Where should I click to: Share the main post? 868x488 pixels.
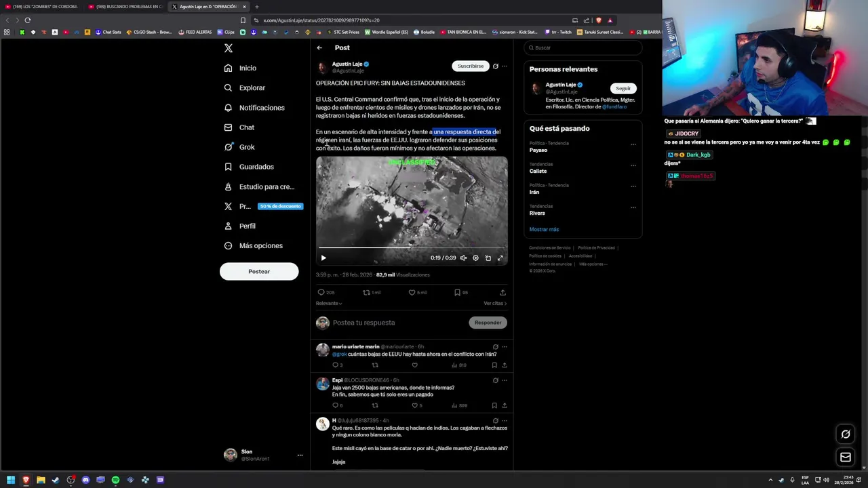502,292
